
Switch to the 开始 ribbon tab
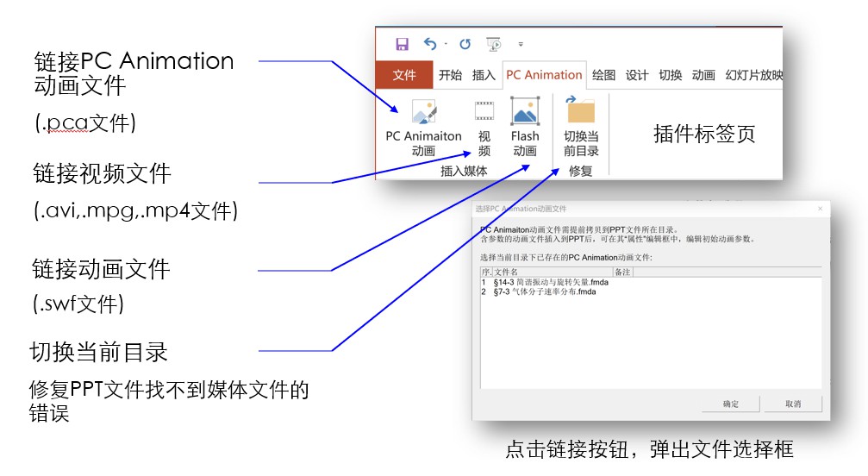[450, 75]
